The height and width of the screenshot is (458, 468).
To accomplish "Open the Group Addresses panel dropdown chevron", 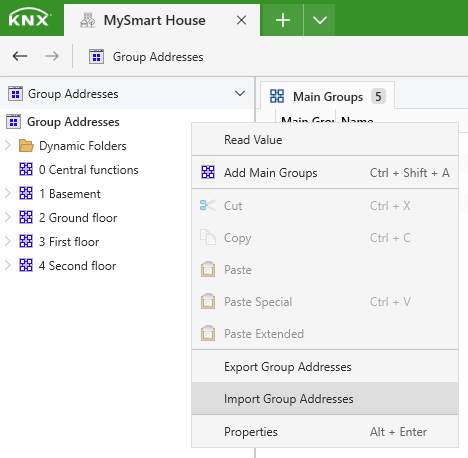I will click(240, 93).
